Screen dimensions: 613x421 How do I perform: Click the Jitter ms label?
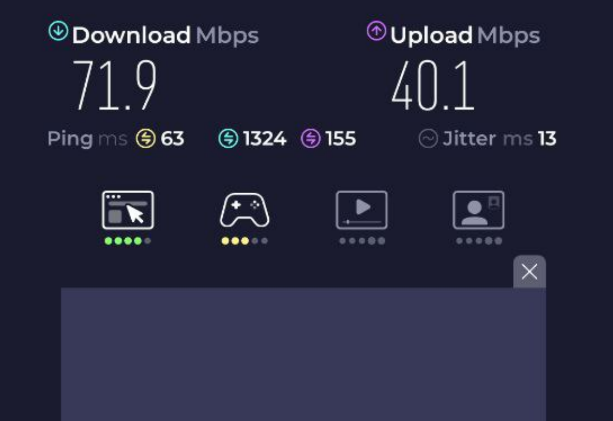click(488, 139)
